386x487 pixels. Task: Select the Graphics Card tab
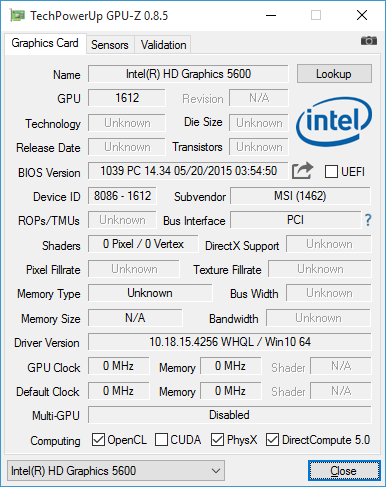click(45, 43)
